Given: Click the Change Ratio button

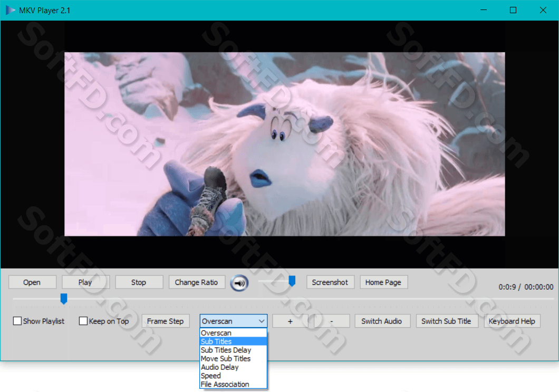Looking at the screenshot, I should [196, 282].
